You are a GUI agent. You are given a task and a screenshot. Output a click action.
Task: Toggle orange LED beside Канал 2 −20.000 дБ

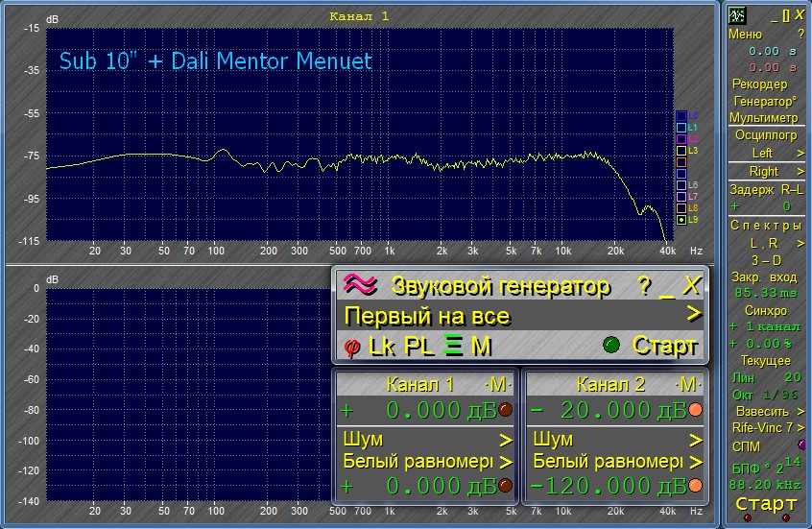696,410
